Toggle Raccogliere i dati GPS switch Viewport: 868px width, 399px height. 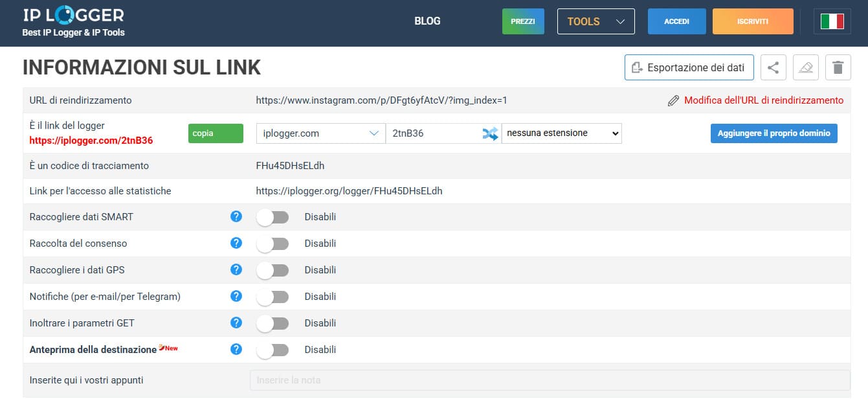[x=273, y=270]
